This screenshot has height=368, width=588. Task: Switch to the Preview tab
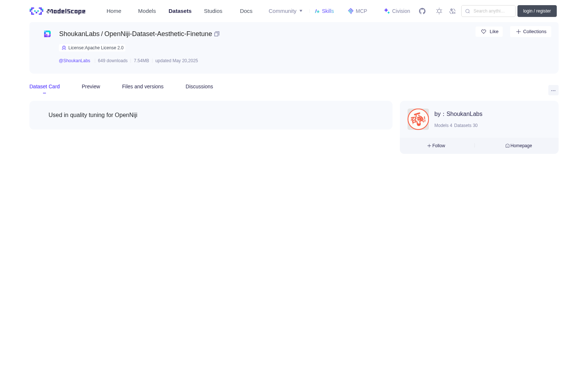[x=91, y=86]
